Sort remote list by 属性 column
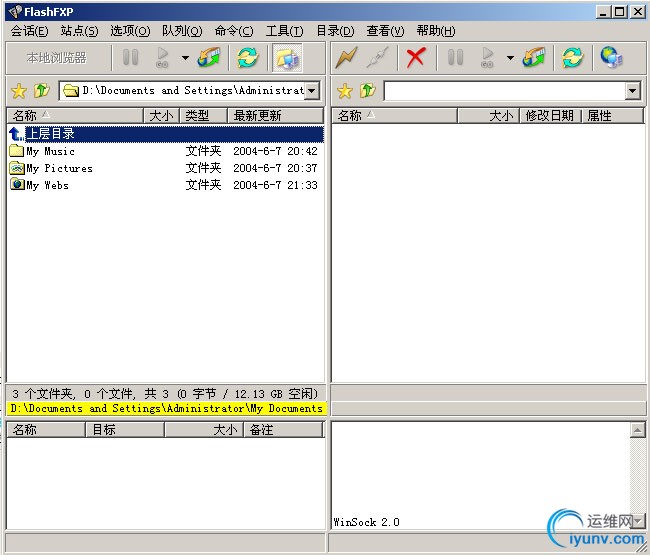The height and width of the screenshot is (555, 650). 613,115
